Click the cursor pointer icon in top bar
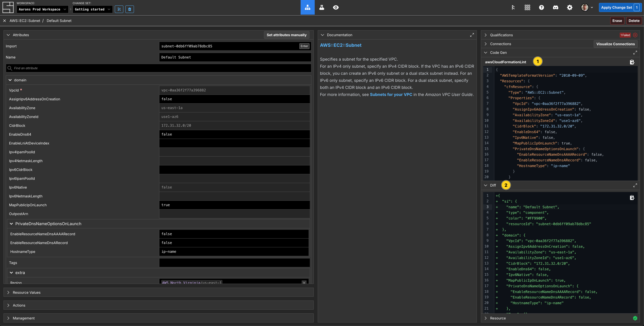This screenshot has width=644, height=326. pyautogui.click(x=513, y=7)
